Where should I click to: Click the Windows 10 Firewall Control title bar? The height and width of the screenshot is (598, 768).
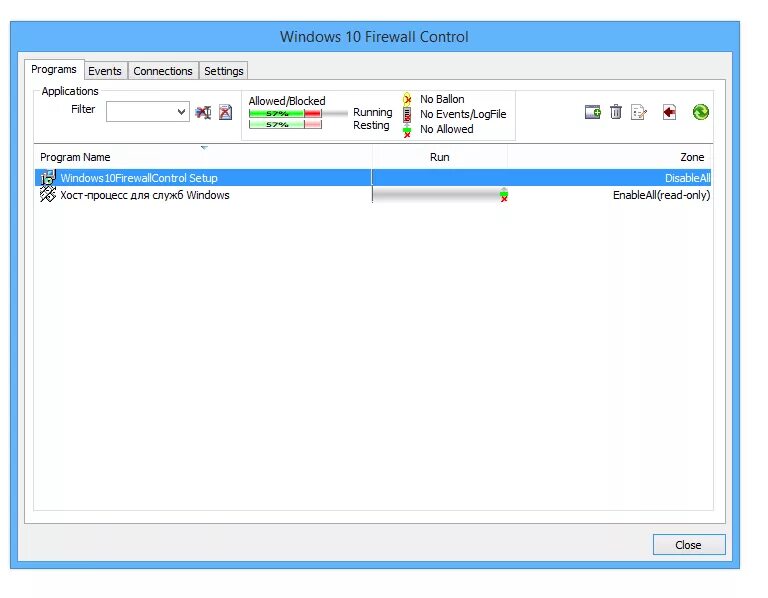(375, 36)
